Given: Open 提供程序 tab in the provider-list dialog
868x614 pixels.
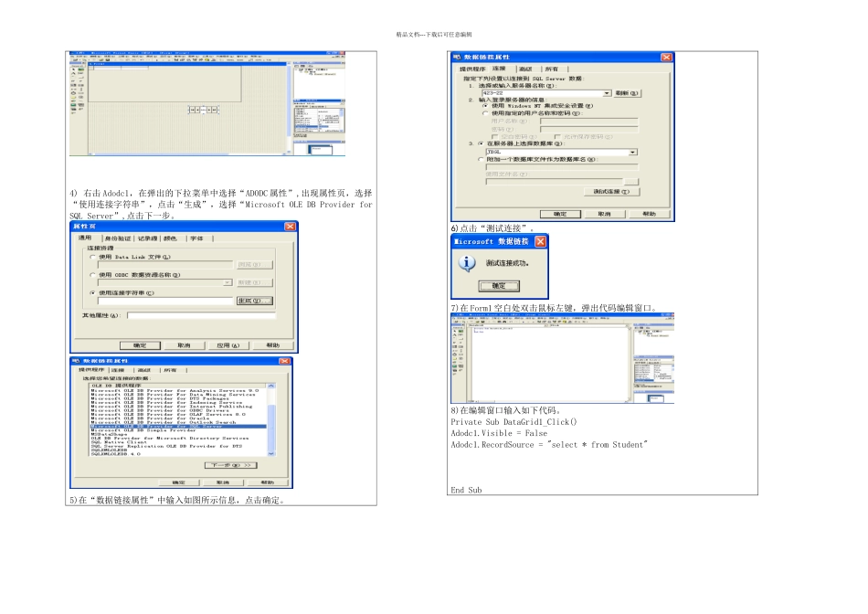Looking at the screenshot, I should (91, 369).
